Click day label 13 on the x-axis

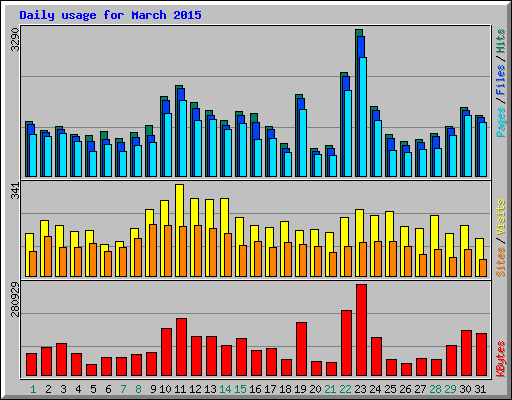pyautogui.click(x=210, y=389)
